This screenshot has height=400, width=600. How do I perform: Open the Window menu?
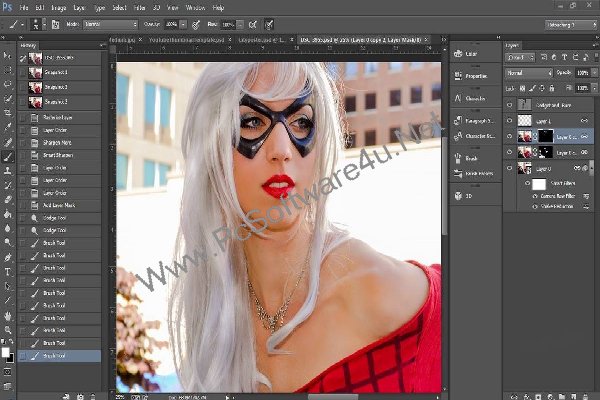(x=195, y=8)
